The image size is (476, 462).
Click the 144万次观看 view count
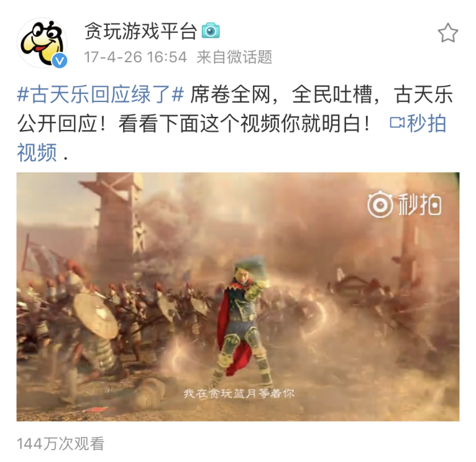[x=60, y=443]
